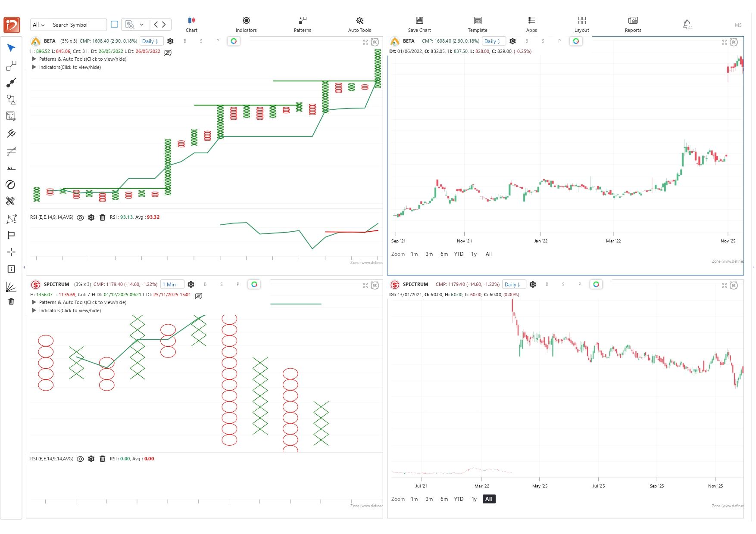Choose the flag marker tool
Viewport: 756px width, 534px height.
tap(11, 235)
